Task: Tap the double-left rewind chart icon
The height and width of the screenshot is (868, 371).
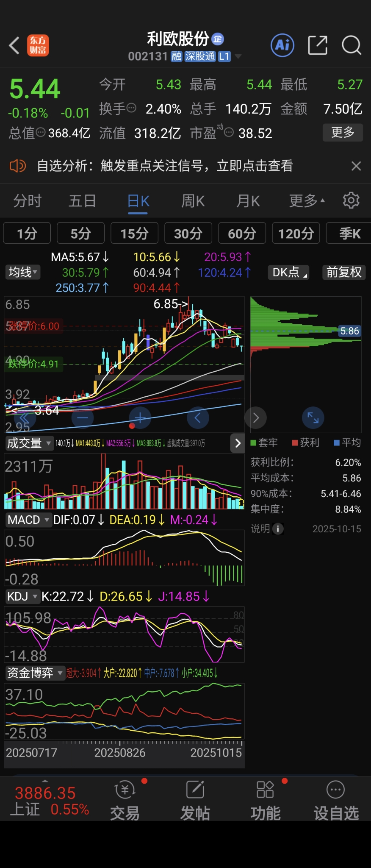Action: 25,418
